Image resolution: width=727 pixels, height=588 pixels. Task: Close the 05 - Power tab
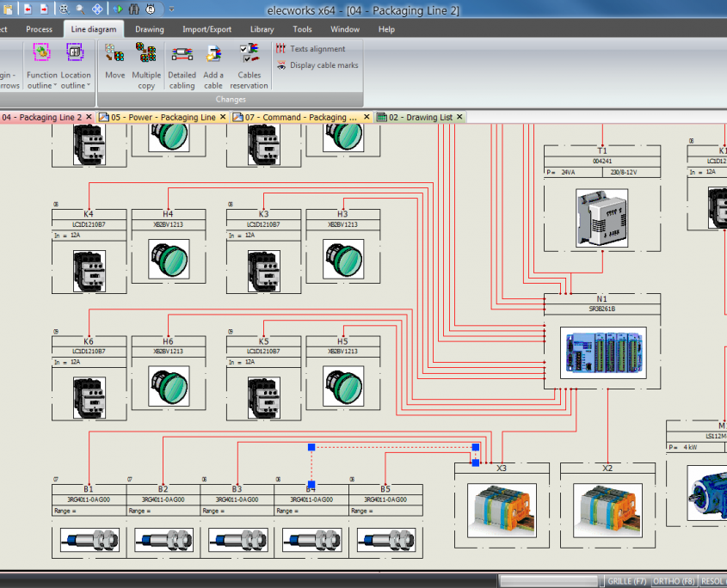[x=223, y=117]
